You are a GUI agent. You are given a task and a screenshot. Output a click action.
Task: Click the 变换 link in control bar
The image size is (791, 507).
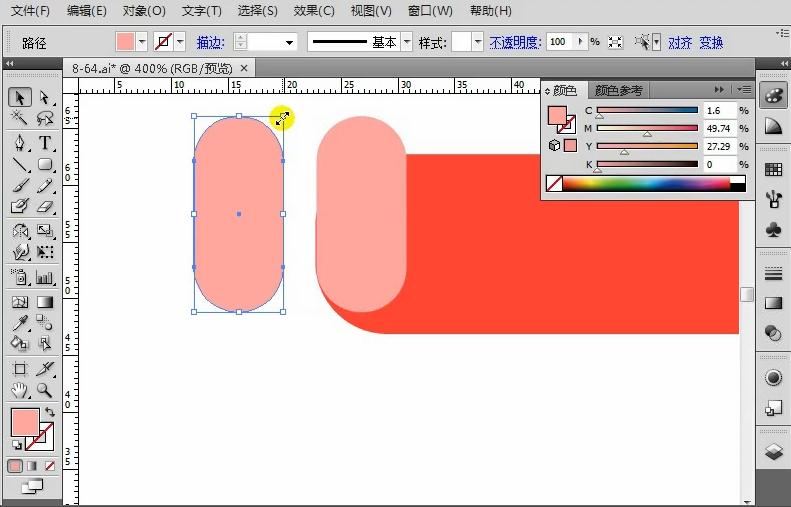pyautogui.click(x=711, y=42)
